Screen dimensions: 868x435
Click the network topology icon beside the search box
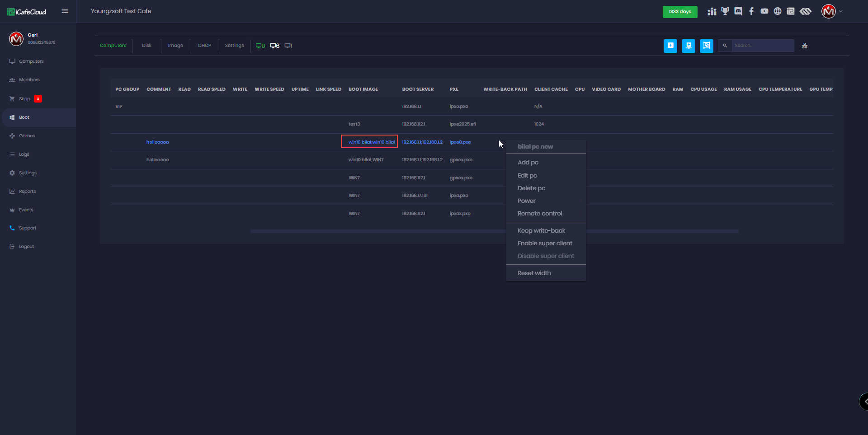(804, 46)
